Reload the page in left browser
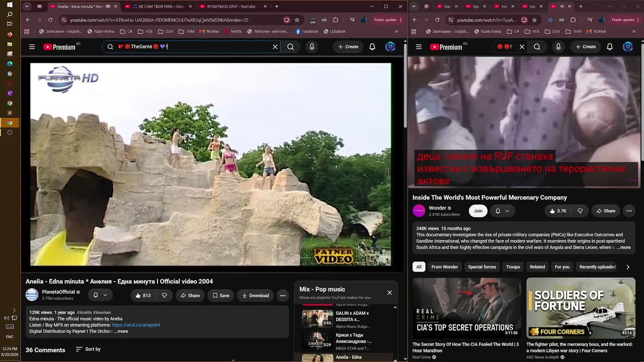This screenshot has width=644, height=362. click(50, 20)
